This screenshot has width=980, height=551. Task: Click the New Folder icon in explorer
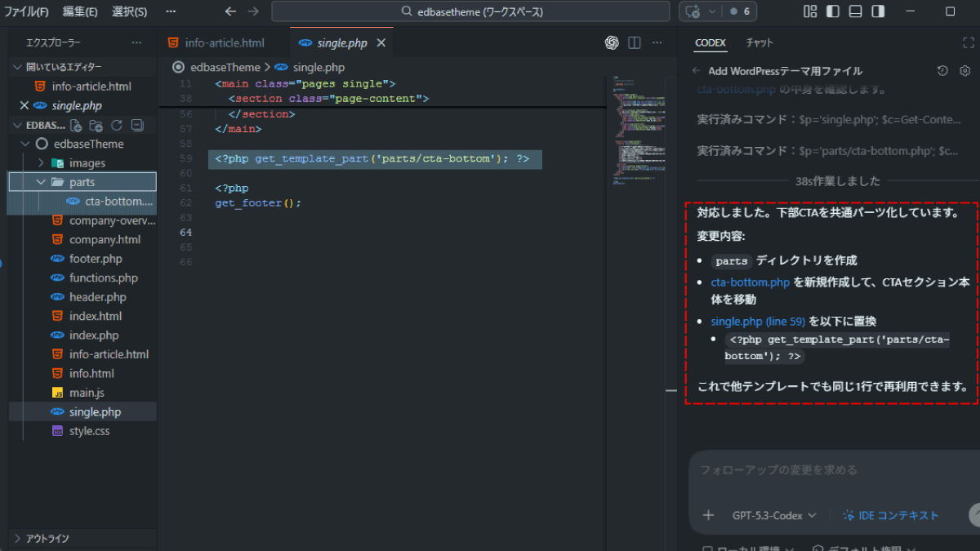96,125
